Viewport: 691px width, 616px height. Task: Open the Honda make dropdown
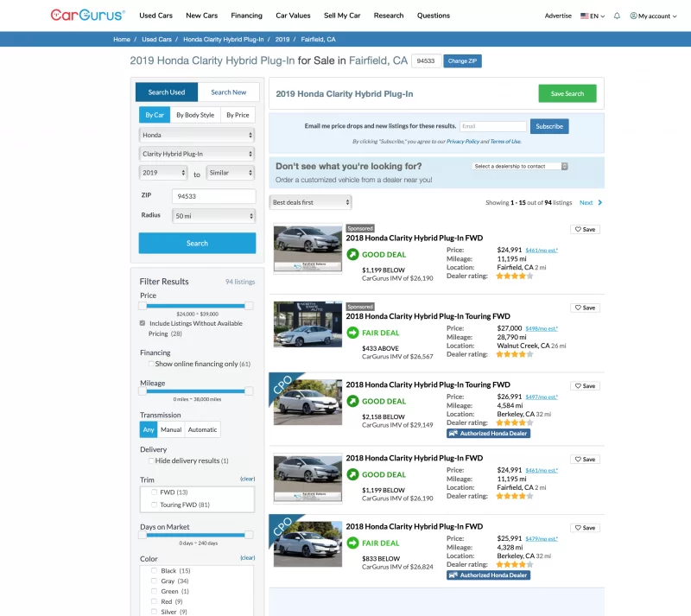197,135
